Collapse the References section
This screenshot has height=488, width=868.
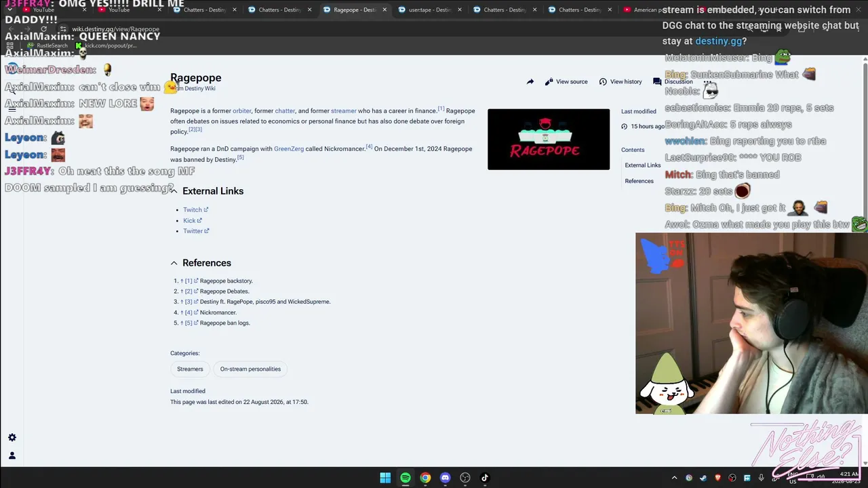pyautogui.click(x=174, y=263)
